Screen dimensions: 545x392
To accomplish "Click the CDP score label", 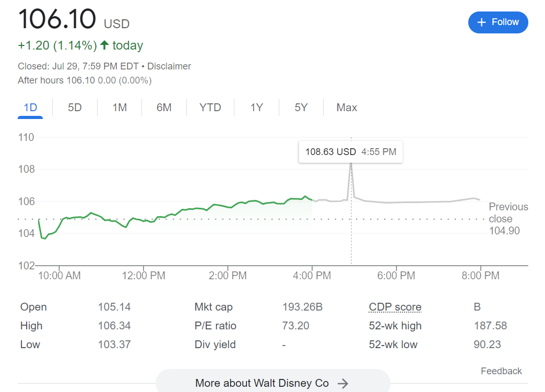I will coord(395,307).
